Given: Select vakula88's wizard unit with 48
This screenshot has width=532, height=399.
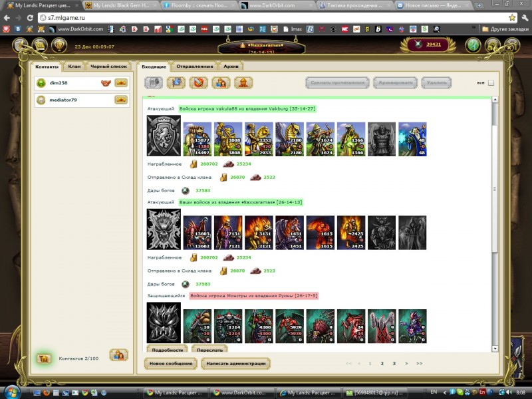Looking at the screenshot, I should click(412, 139).
